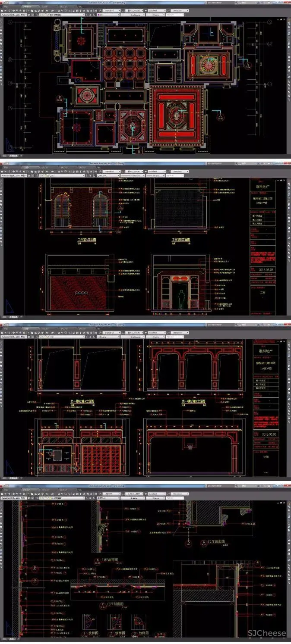Open 'Continuous' linetype dropdown in first window
Viewport: 291px width, 644px height.
(132, 14)
